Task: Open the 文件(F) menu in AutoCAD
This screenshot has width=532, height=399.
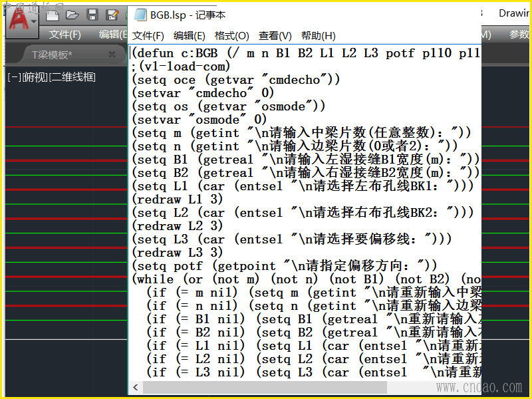Action: [65, 35]
